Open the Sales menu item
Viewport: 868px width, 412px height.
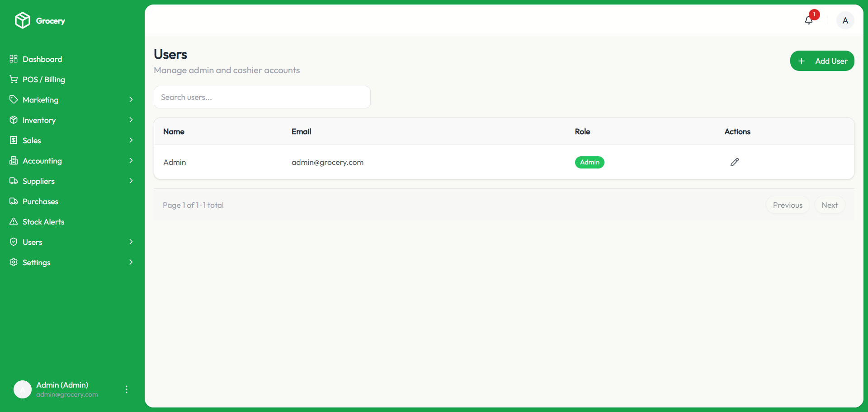pyautogui.click(x=32, y=140)
